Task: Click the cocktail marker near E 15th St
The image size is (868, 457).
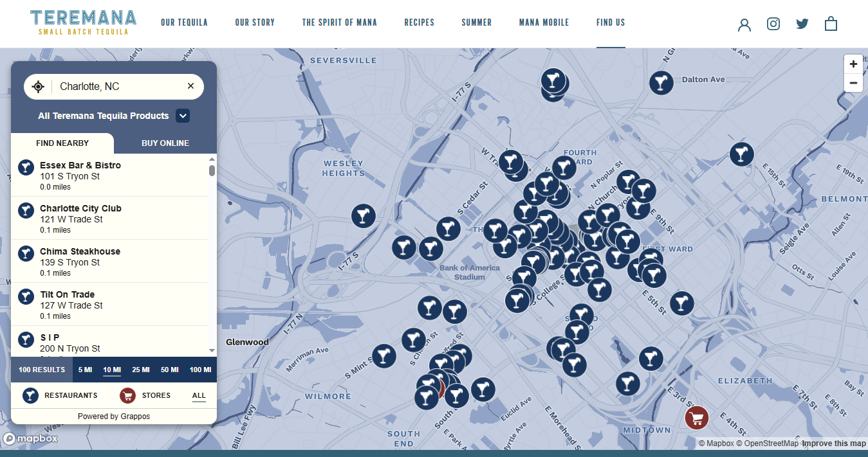Action: pos(741,154)
